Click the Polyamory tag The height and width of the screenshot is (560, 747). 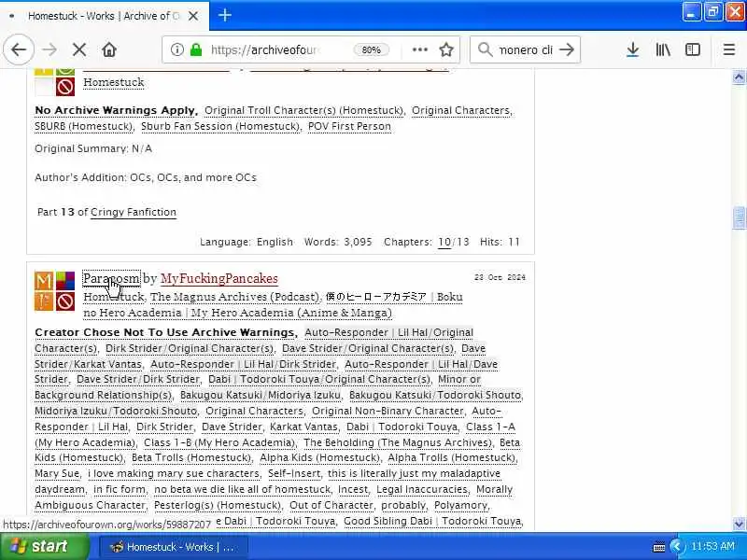tap(460, 505)
